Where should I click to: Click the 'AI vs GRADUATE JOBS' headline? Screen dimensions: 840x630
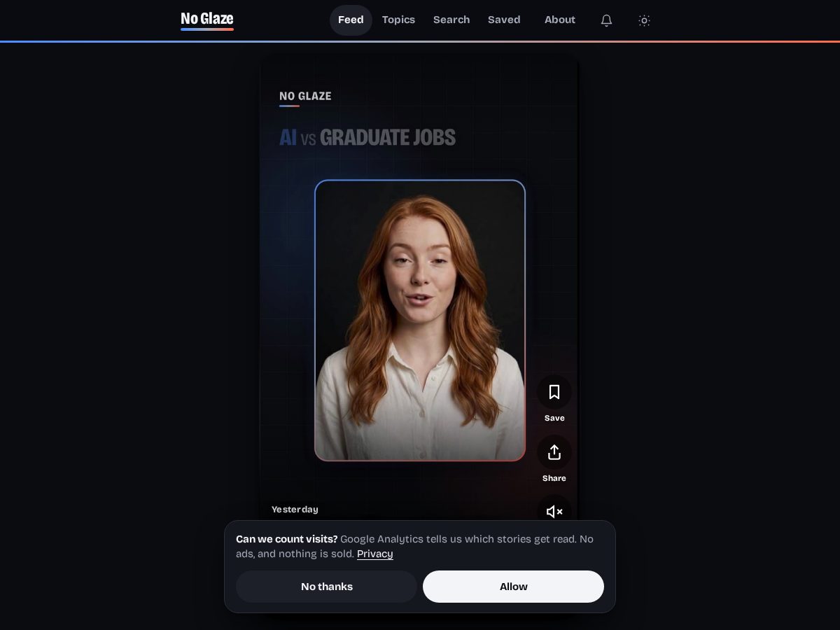(367, 137)
